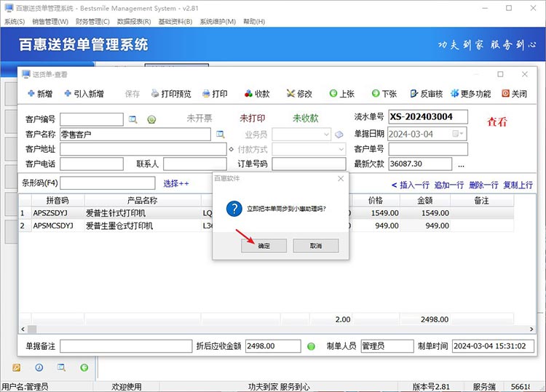
Task: Click the 客户电话 input field
Action: click(92, 164)
